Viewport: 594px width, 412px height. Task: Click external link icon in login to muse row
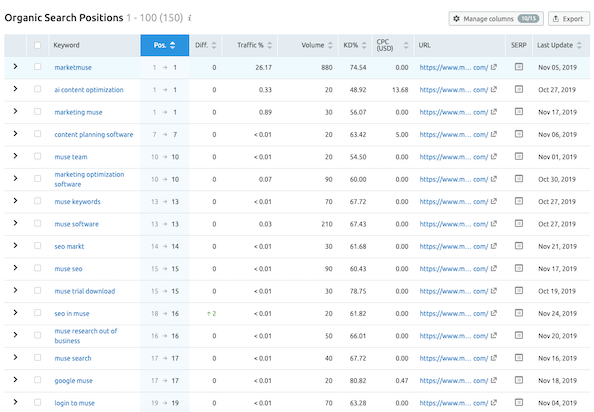coord(494,402)
